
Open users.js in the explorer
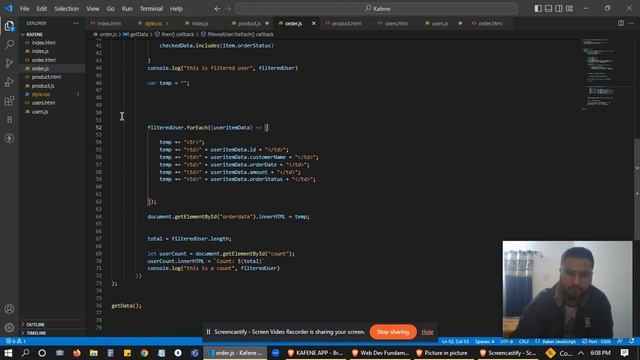coord(40,111)
